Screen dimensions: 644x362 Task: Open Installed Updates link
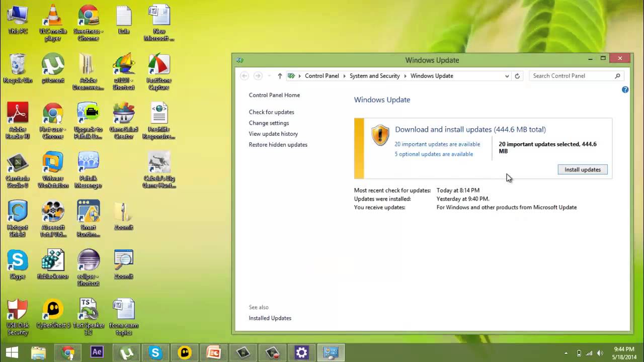point(270,318)
